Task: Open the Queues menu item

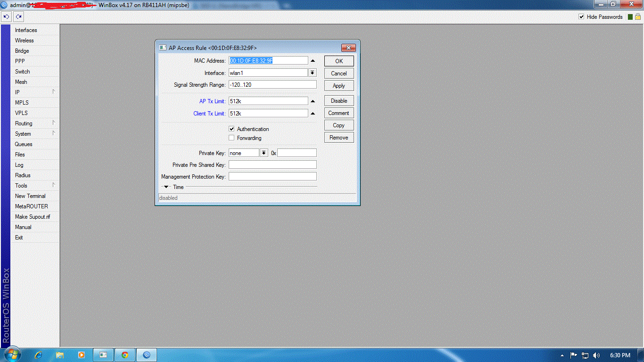Action: (x=35, y=144)
